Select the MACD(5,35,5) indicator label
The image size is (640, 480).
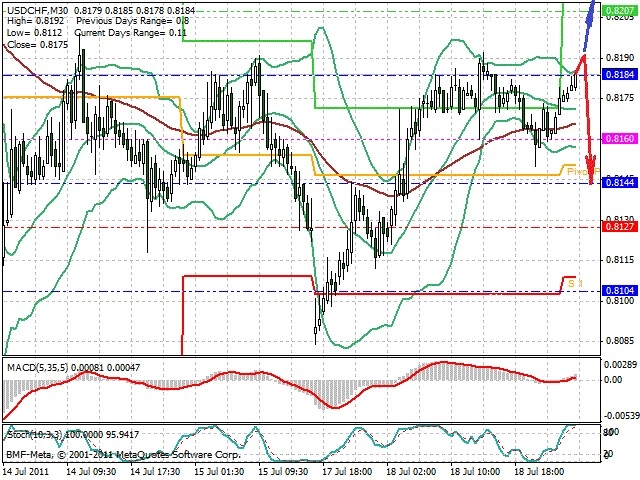38,368
